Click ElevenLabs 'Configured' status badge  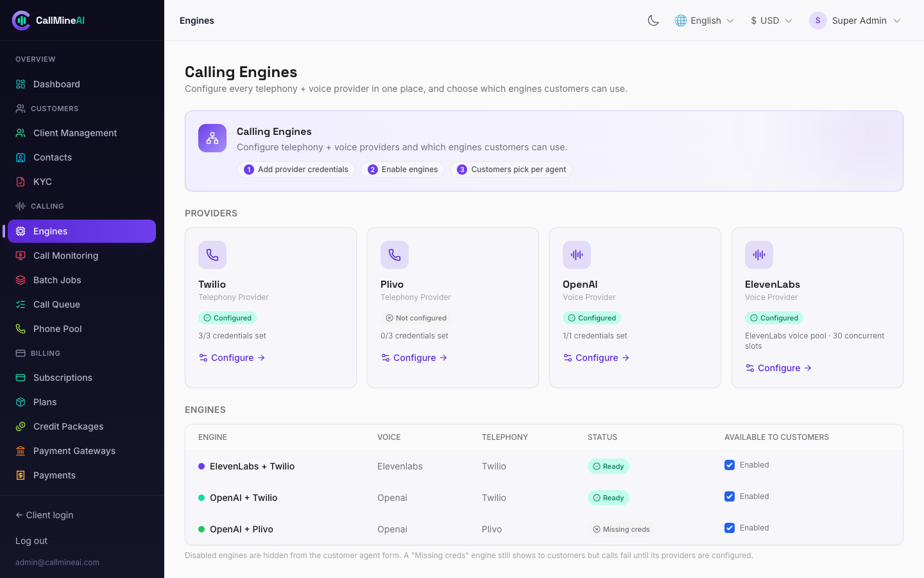[774, 318]
